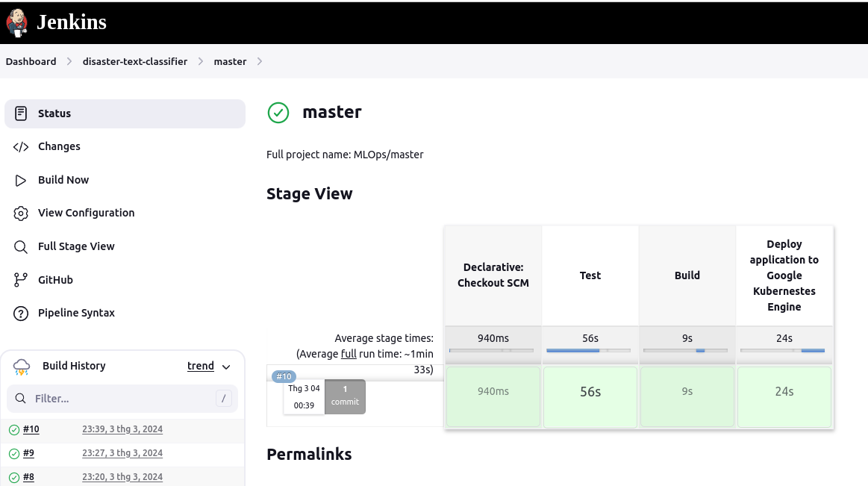
Task: Click the average 56s Test time value
Action: pos(590,338)
